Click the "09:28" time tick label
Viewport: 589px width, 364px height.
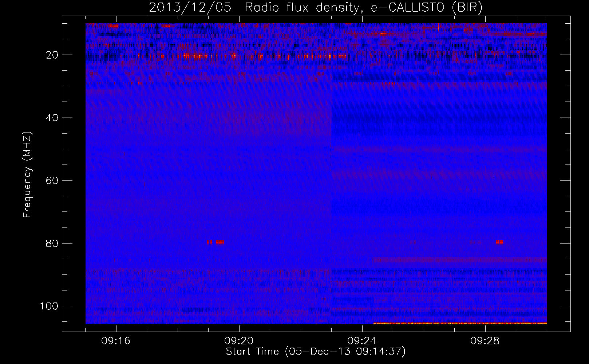tap(485, 341)
